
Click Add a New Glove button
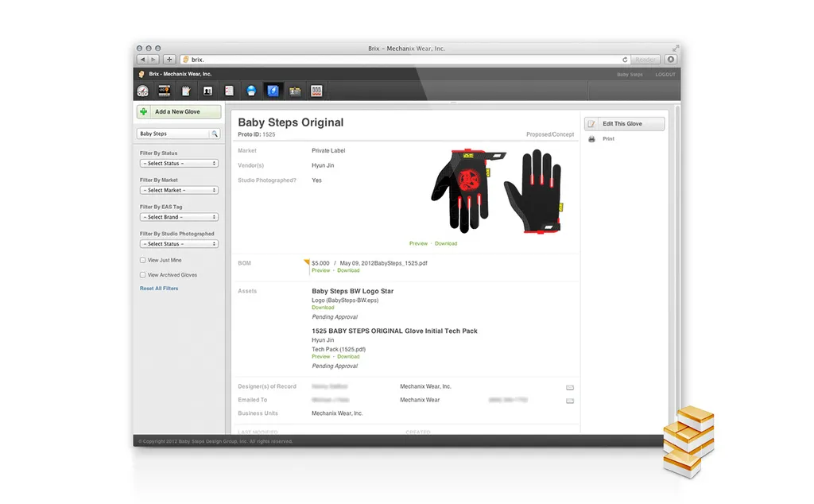click(179, 111)
